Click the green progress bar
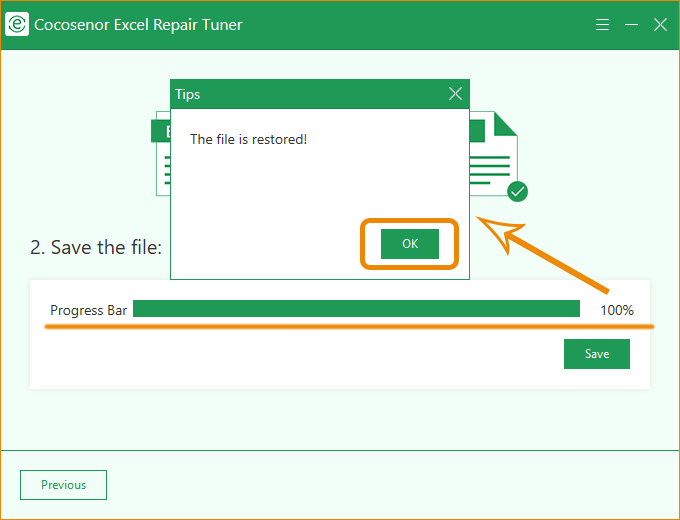Image resolution: width=680 pixels, height=520 pixels. tap(356, 309)
